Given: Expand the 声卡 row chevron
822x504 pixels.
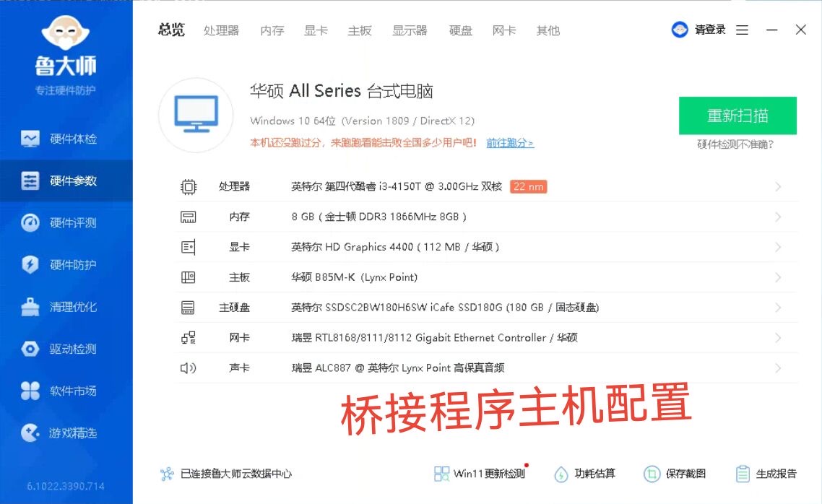Looking at the screenshot, I should click(x=778, y=368).
